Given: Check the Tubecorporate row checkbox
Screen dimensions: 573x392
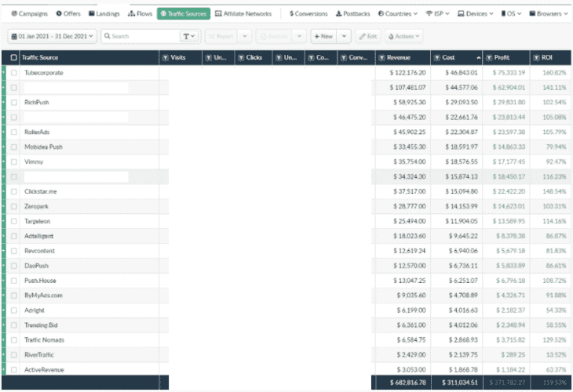Looking at the screenshot, I should pos(14,73).
